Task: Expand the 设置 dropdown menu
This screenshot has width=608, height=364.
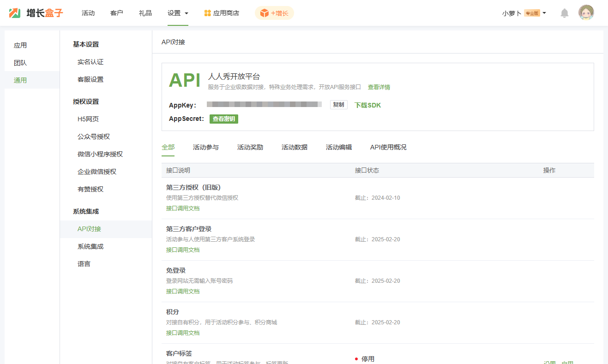Action: tap(178, 13)
